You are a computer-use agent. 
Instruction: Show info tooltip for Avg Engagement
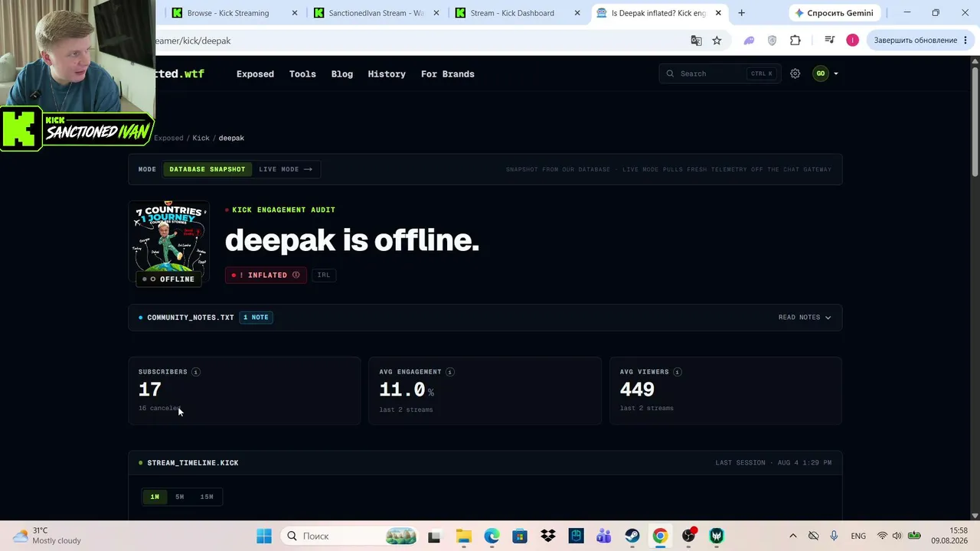click(450, 372)
